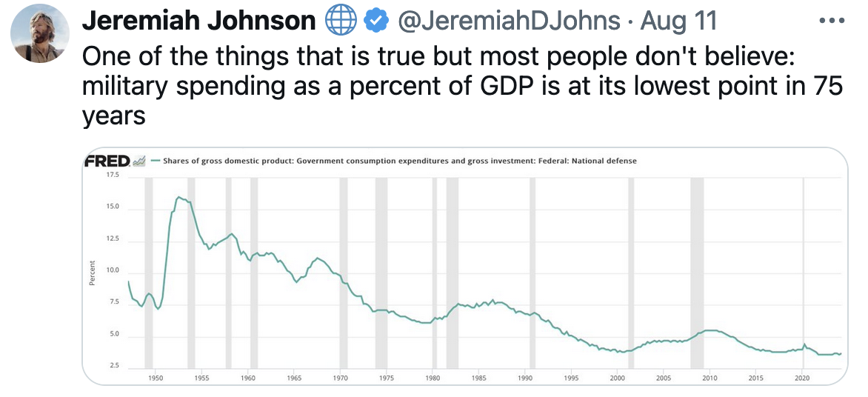
Task: Click the display name Jeremiah Johnson
Action: coord(198,21)
